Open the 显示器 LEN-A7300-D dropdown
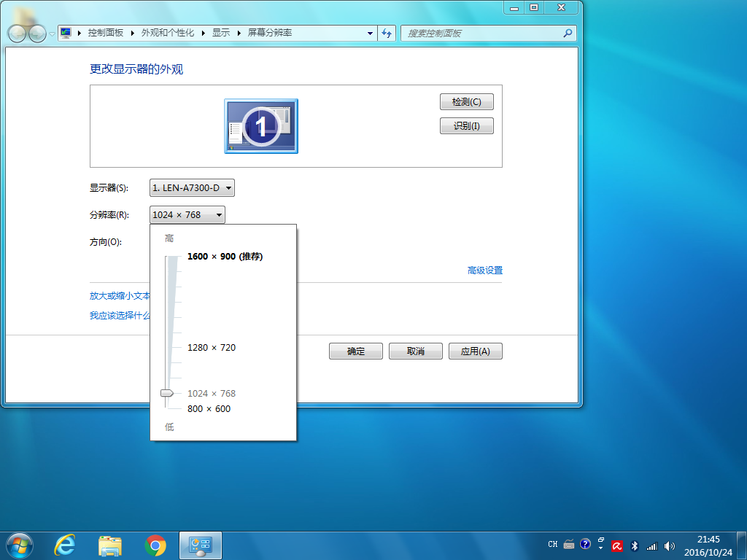The image size is (747, 560). pyautogui.click(x=192, y=187)
